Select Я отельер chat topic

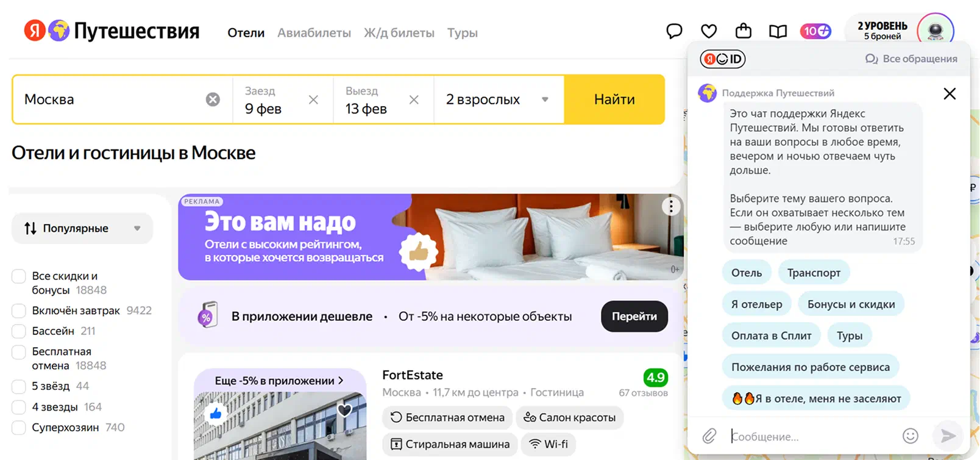coord(757,304)
